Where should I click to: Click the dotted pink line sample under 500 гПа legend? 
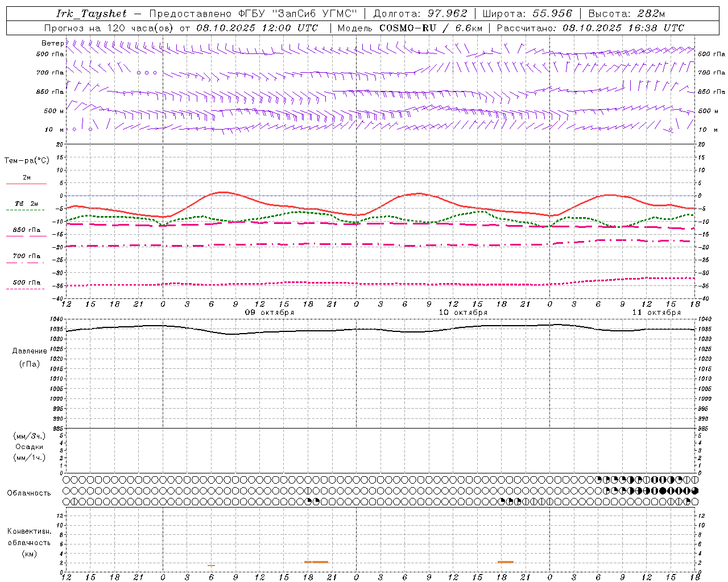26,289
